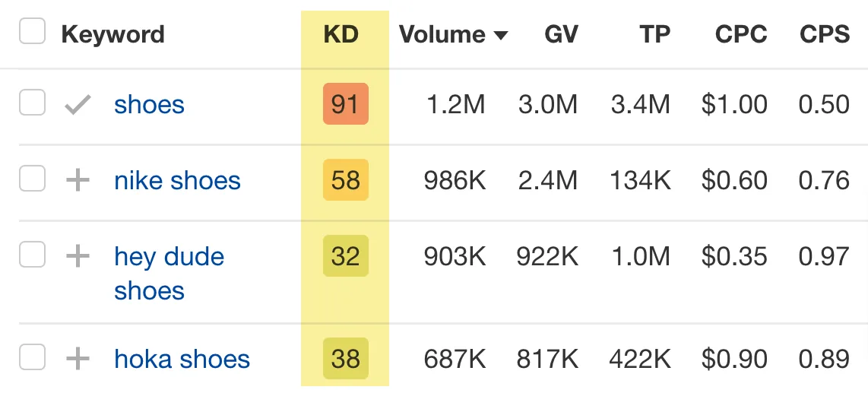The image size is (868, 393).
Task: Click the yellow KD 58 badge
Action: (345, 180)
